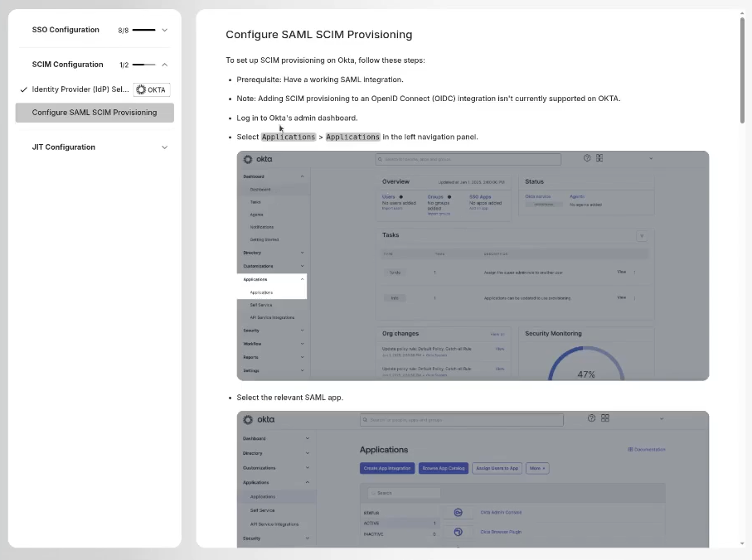The image size is (752, 560).
Task: Click the Browse App Catalog button
Action: (444, 468)
